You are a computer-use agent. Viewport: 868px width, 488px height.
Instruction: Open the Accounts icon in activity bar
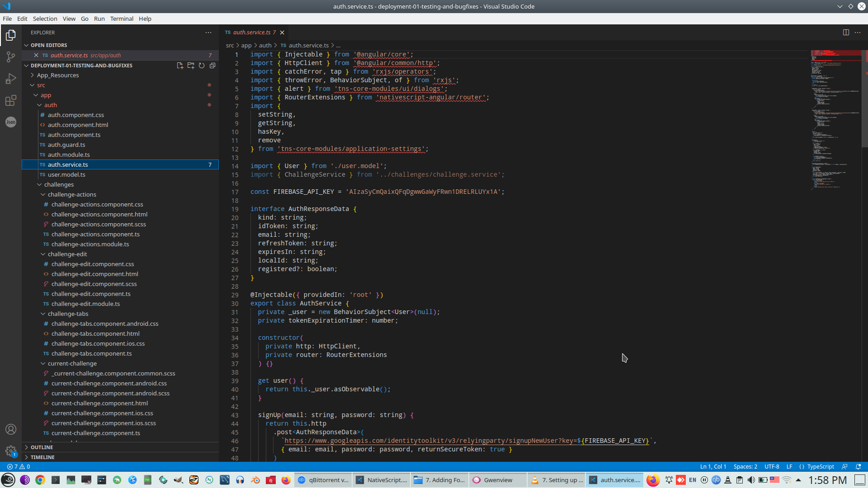click(x=11, y=429)
